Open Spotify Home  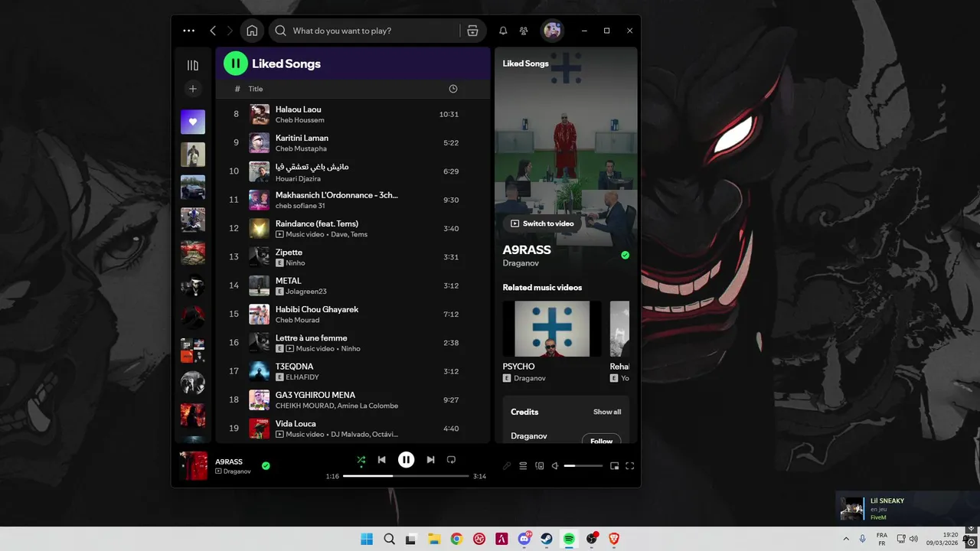tap(252, 31)
